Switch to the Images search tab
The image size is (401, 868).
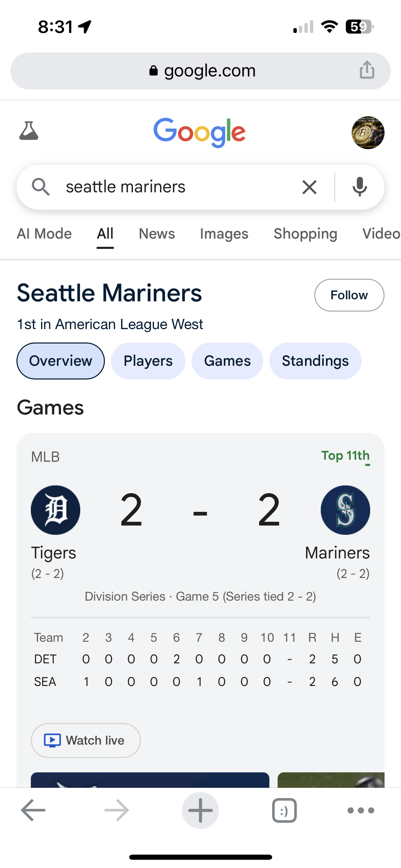[x=224, y=234]
